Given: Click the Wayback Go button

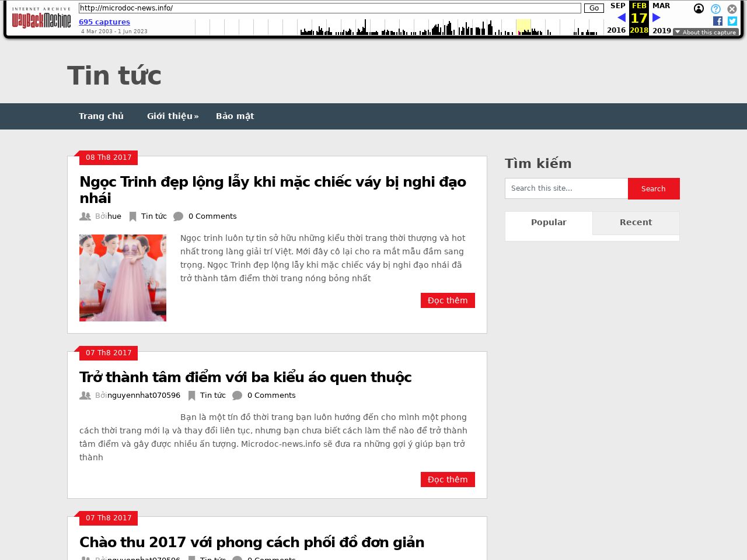Looking at the screenshot, I should pos(594,8).
